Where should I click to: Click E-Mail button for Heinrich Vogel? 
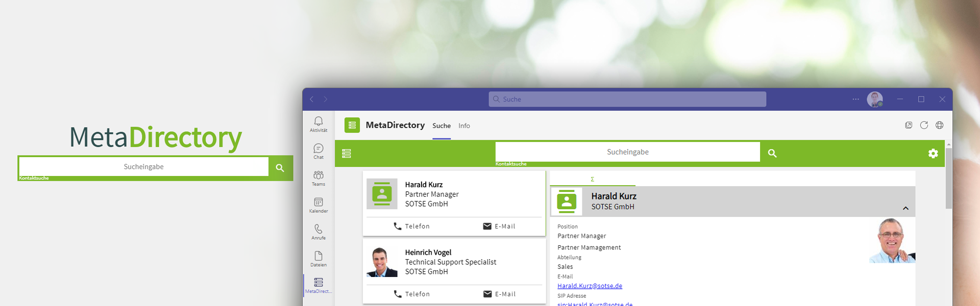(x=499, y=294)
